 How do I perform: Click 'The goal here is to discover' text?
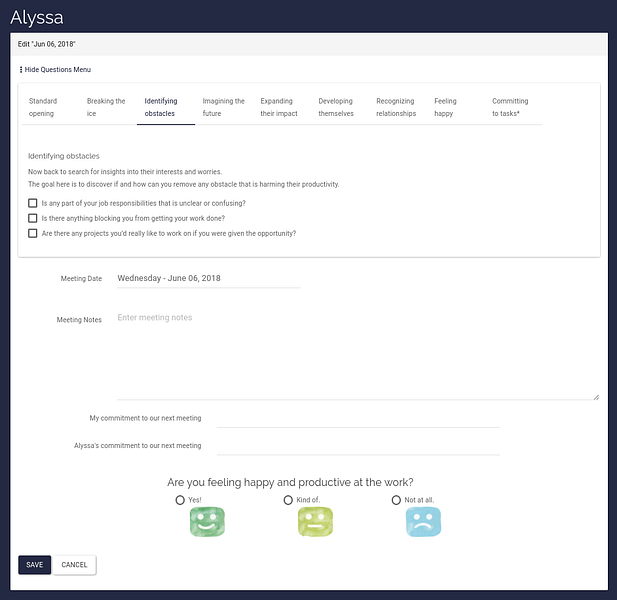pos(184,184)
